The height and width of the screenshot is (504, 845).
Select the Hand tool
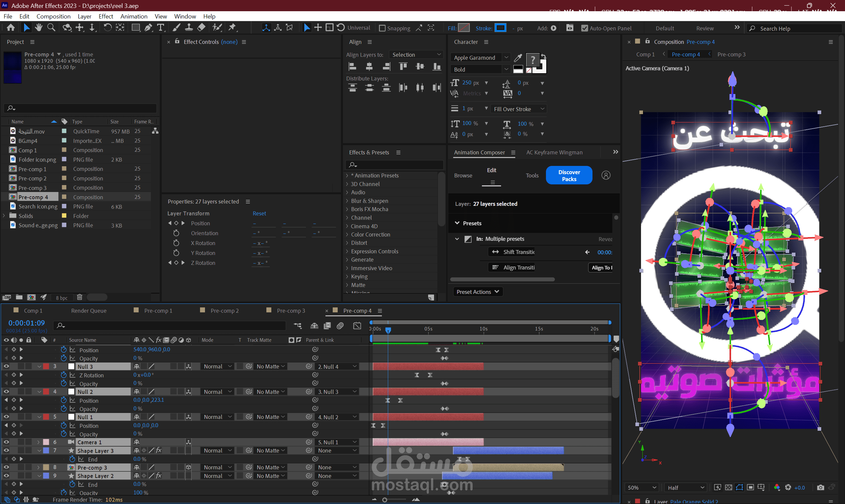(x=38, y=27)
